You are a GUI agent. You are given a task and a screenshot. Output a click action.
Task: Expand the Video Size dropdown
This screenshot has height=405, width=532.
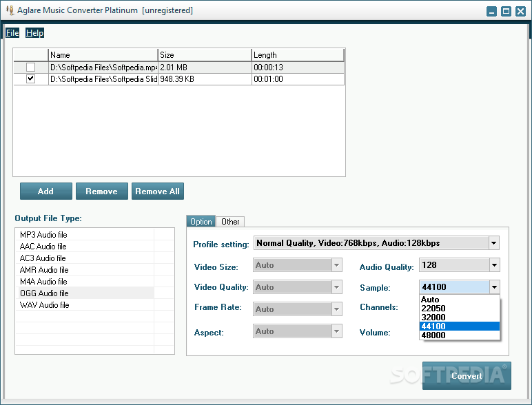pyautogui.click(x=336, y=265)
